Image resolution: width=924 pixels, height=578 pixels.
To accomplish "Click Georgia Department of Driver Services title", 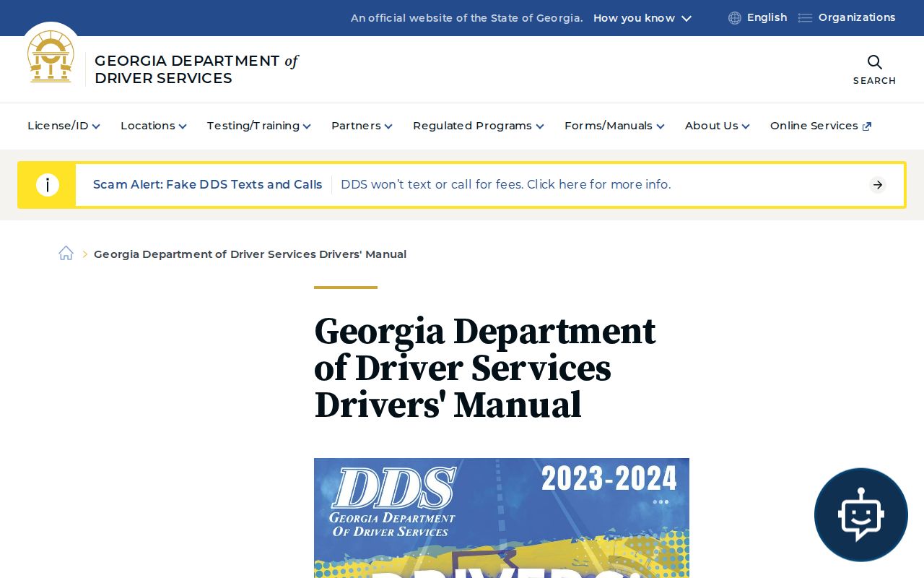I will pyautogui.click(x=196, y=69).
